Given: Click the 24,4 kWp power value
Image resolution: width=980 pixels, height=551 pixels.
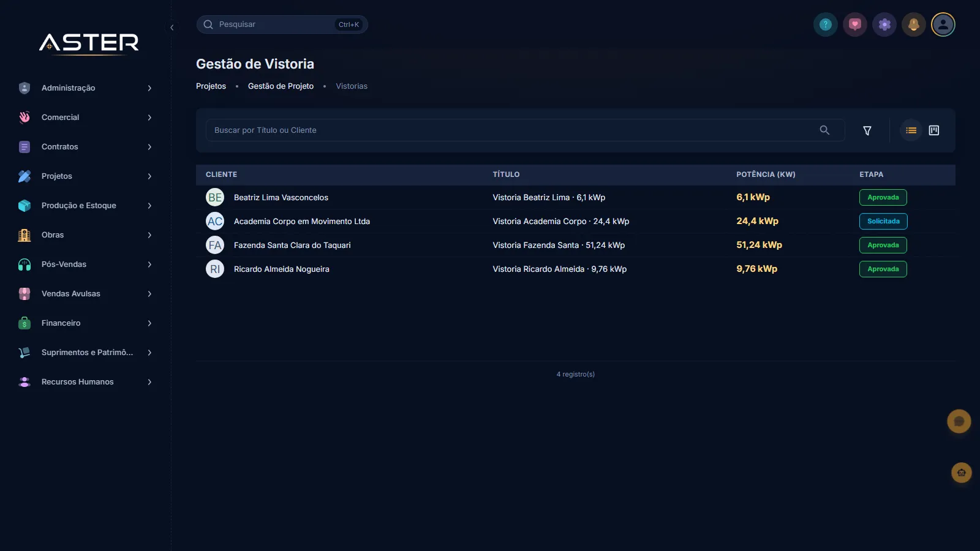Looking at the screenshot, I should (757, 221).
